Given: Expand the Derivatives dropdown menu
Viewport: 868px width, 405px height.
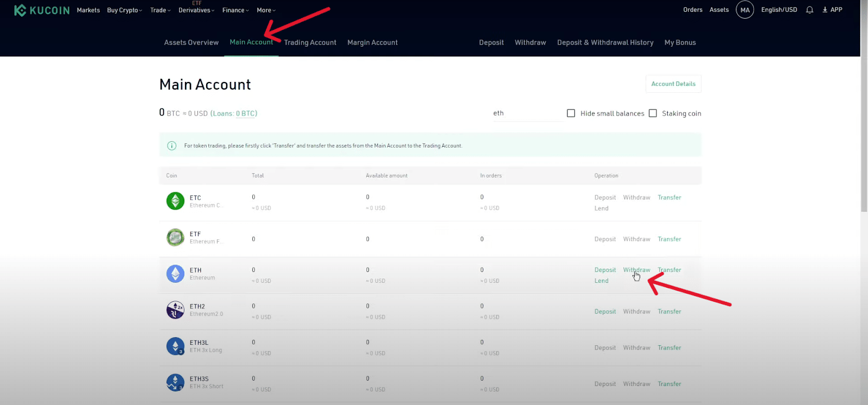Looking at the screenshot, I should coord(196,10).
